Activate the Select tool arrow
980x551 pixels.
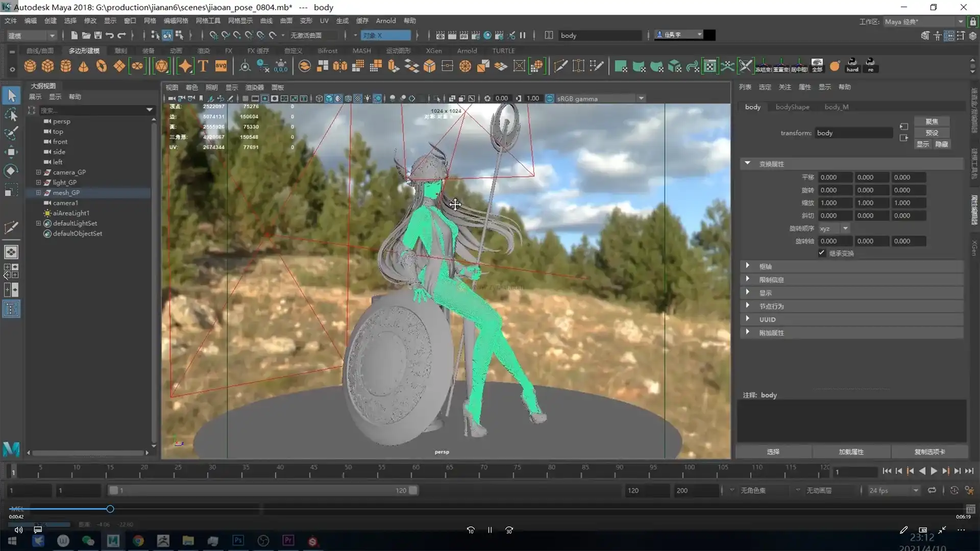(x=11, y=95)
